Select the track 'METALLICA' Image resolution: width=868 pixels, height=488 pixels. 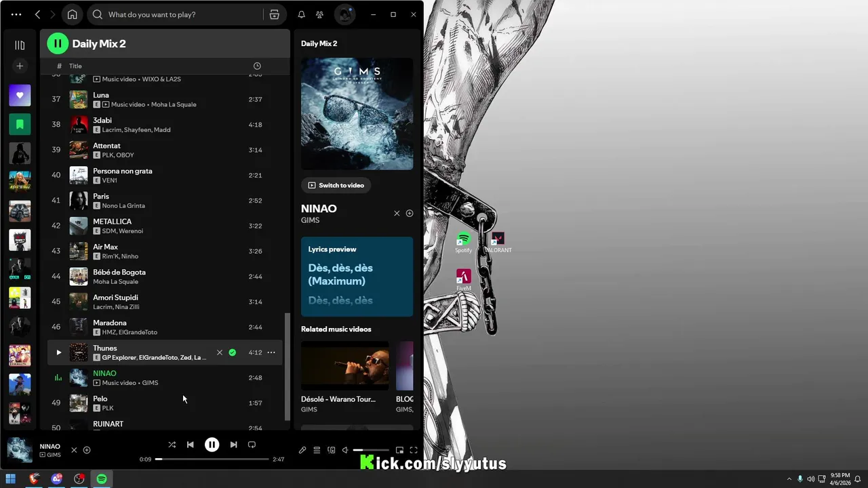(x=112, y=222)
